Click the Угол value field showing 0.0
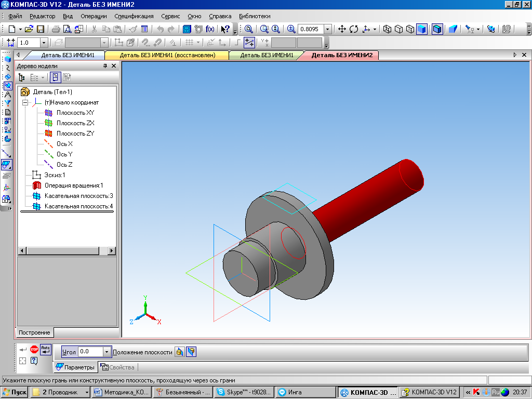 (x=90, y=352)
